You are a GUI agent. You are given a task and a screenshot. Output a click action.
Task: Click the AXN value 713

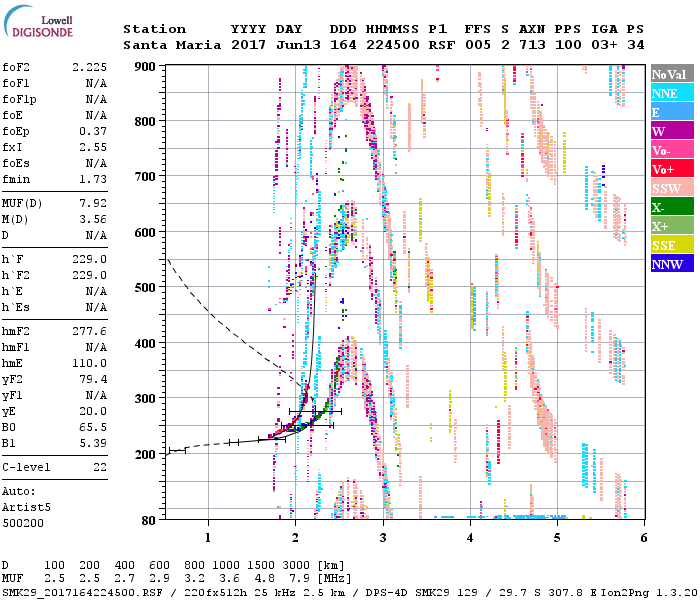[532, 45]
